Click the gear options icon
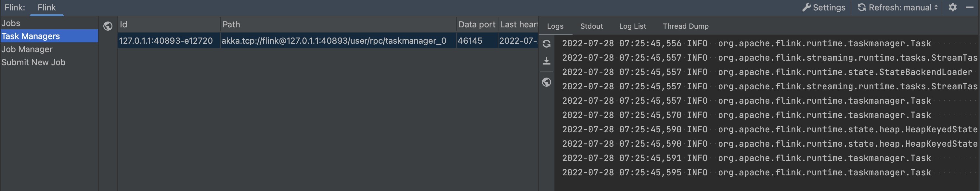Screen dimensions: 980x191 pos(952,7)
